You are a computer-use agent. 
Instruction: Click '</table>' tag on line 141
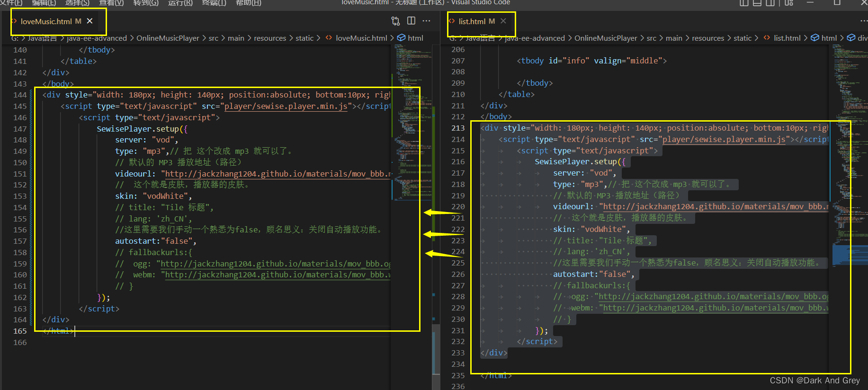79,61
